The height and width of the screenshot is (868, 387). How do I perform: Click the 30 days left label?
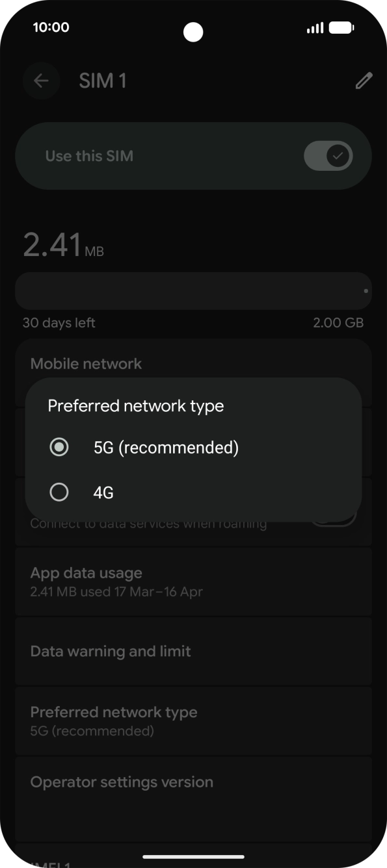pyautogui.click(x=59, y=322)
